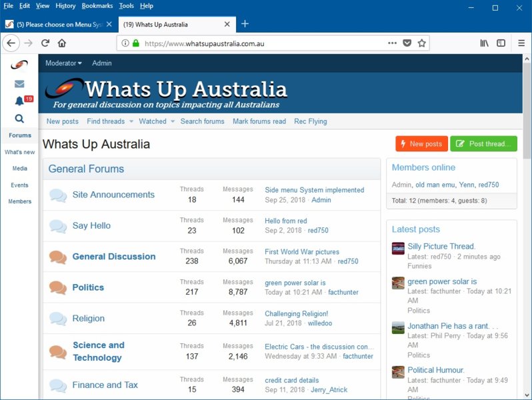Open the General Discussion forum
532x400 pixels.
[114, 257]
